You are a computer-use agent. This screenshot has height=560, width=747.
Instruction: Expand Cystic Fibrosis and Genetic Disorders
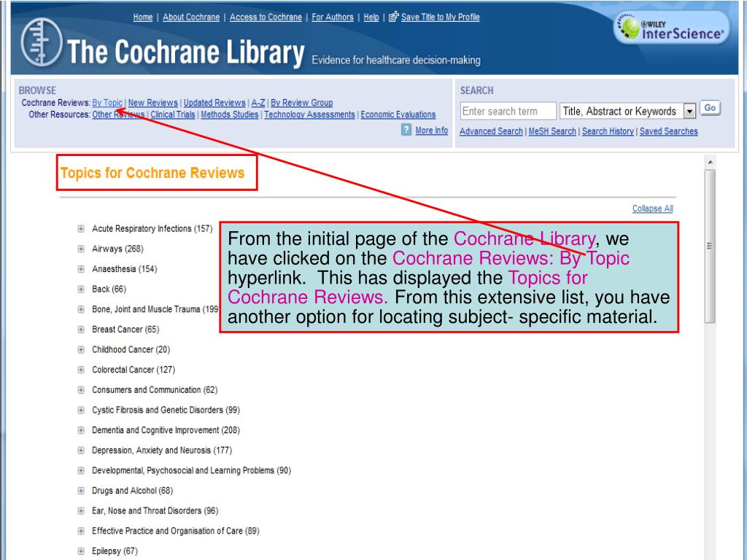(x=81, y=410)
